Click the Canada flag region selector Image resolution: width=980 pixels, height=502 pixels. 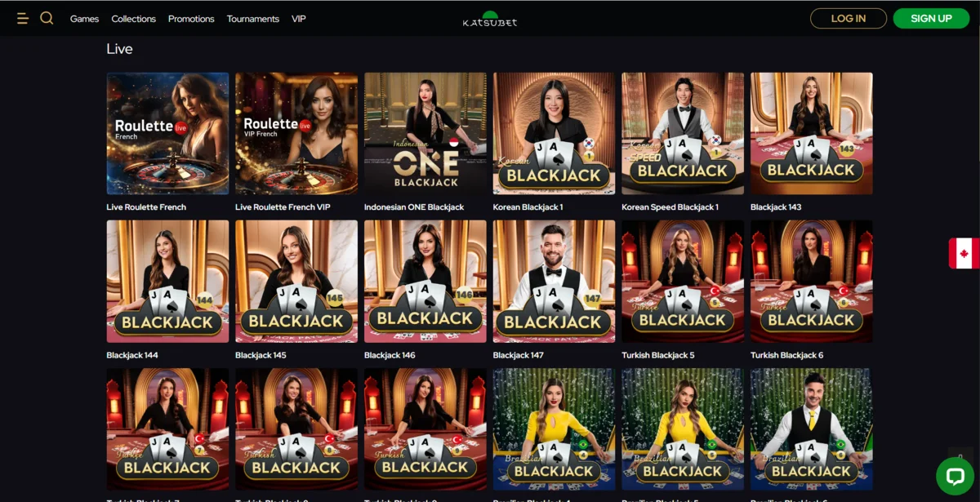[x=964, y=254]
